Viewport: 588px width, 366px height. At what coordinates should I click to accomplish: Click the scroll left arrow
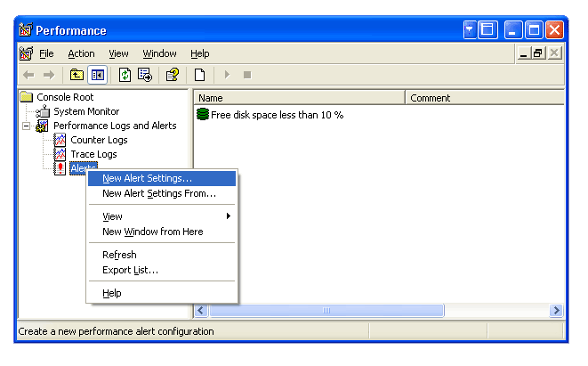[201, 311]
